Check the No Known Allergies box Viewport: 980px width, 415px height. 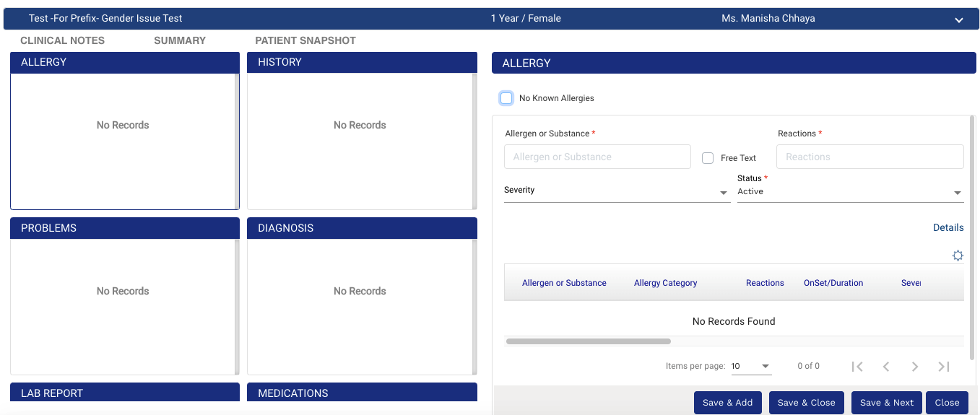click(x=506, y=98)
